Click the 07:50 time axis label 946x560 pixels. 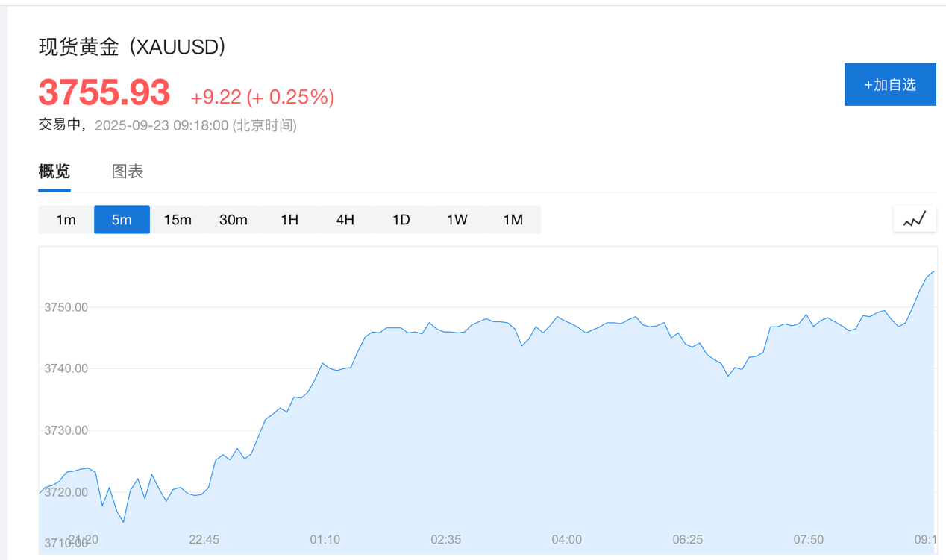[808, 539]
